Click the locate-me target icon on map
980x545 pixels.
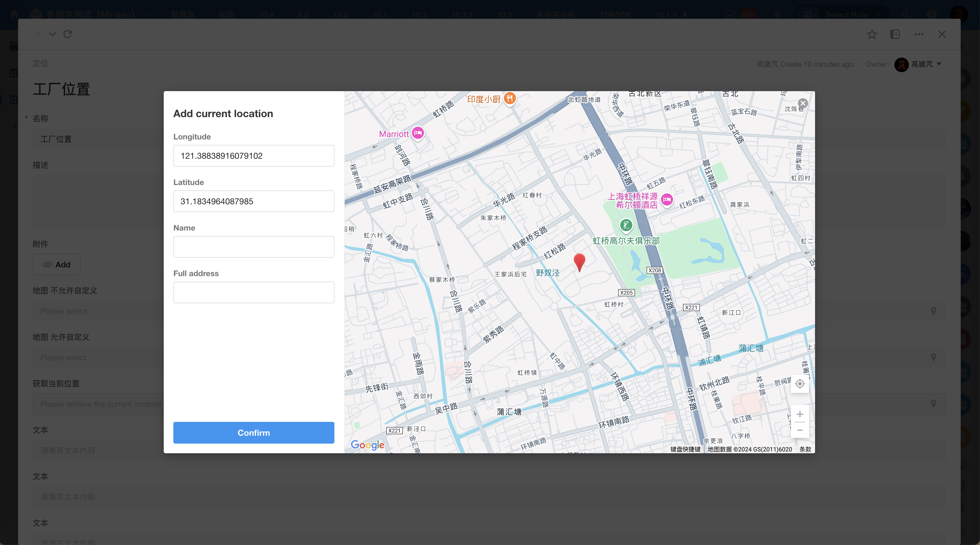tap(800, 384)
